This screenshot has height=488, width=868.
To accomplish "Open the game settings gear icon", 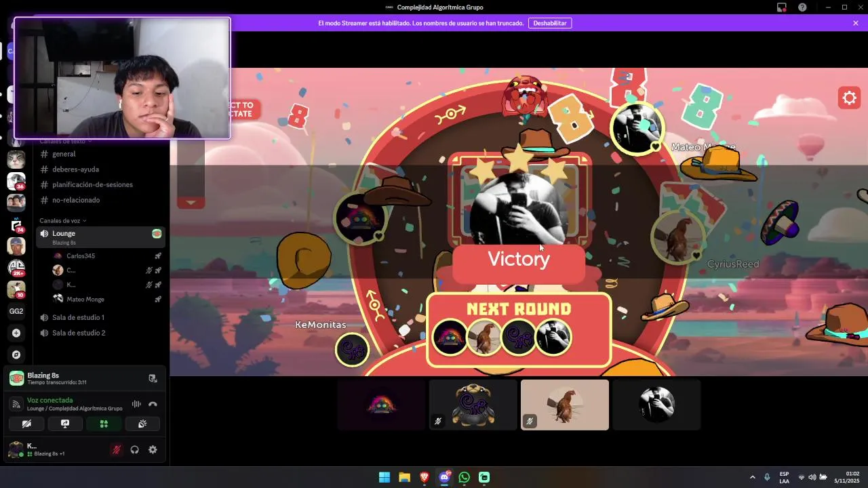I will tap(849, 98).
